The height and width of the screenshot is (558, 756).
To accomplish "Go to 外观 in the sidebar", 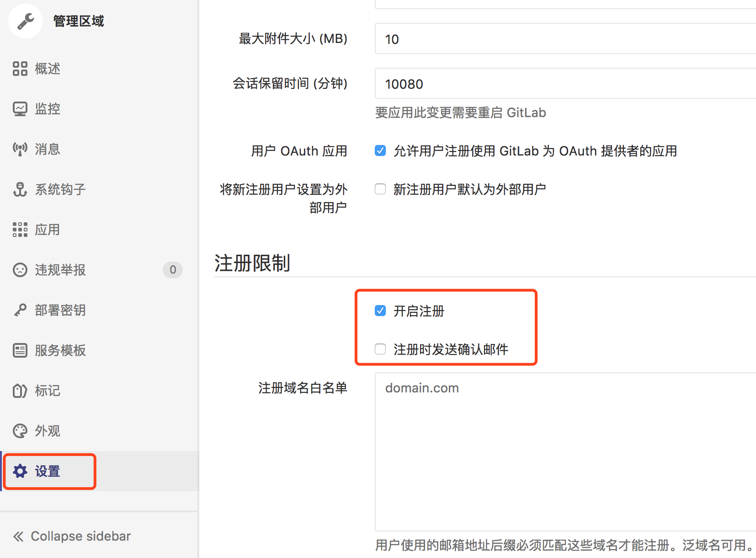I will [x=99, y=431].
